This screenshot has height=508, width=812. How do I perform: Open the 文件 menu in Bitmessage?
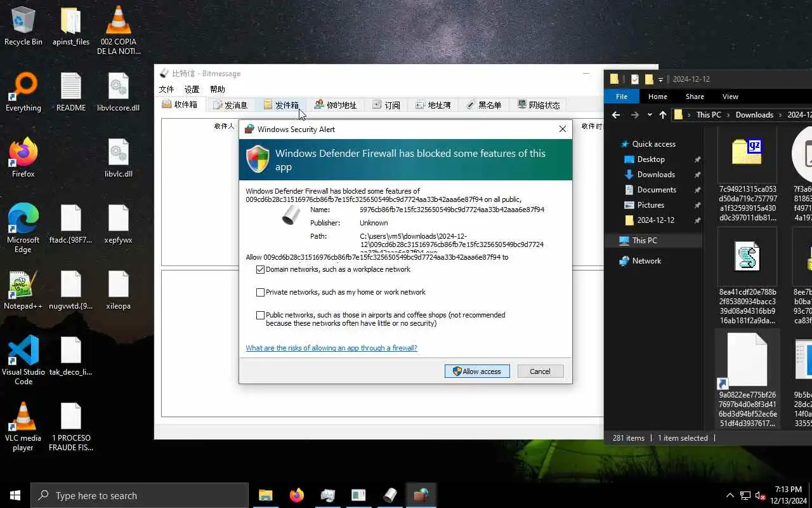tap(166, 90)
